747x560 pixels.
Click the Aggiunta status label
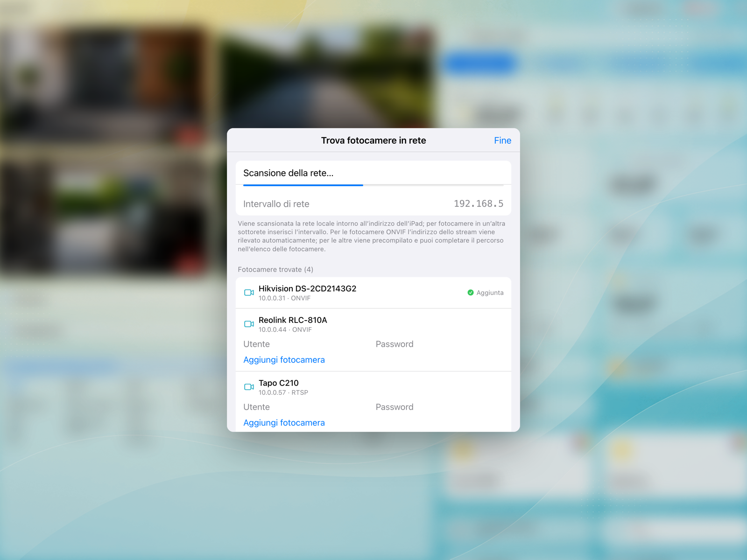coord(490,293)
